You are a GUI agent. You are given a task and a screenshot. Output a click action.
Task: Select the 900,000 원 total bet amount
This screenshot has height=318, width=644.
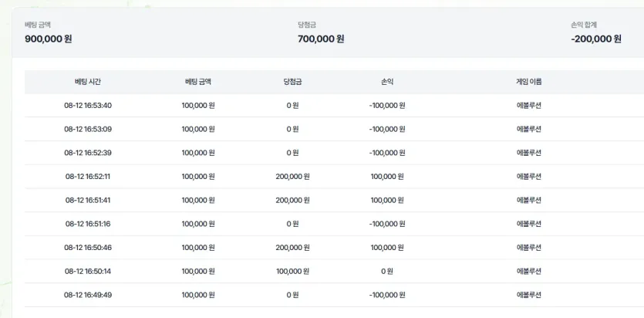tap(49, 39)
